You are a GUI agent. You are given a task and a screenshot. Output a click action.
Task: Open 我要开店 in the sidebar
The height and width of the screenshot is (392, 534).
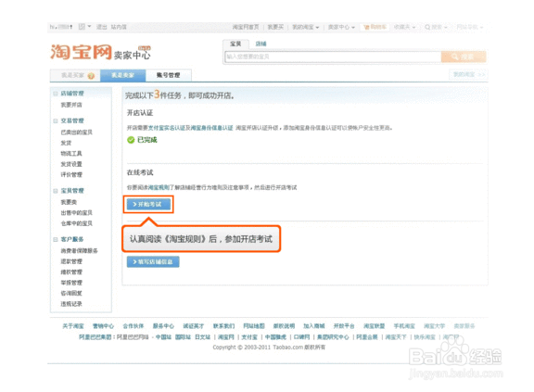pyautogui.click(x=71, y=105)
